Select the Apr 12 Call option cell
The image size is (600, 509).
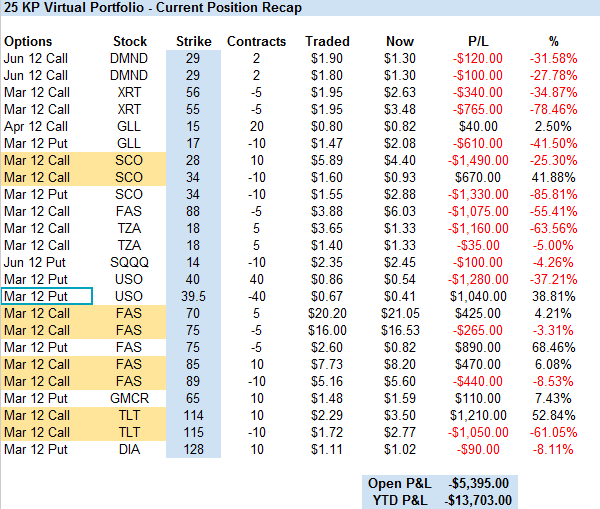tap(36, 127)
